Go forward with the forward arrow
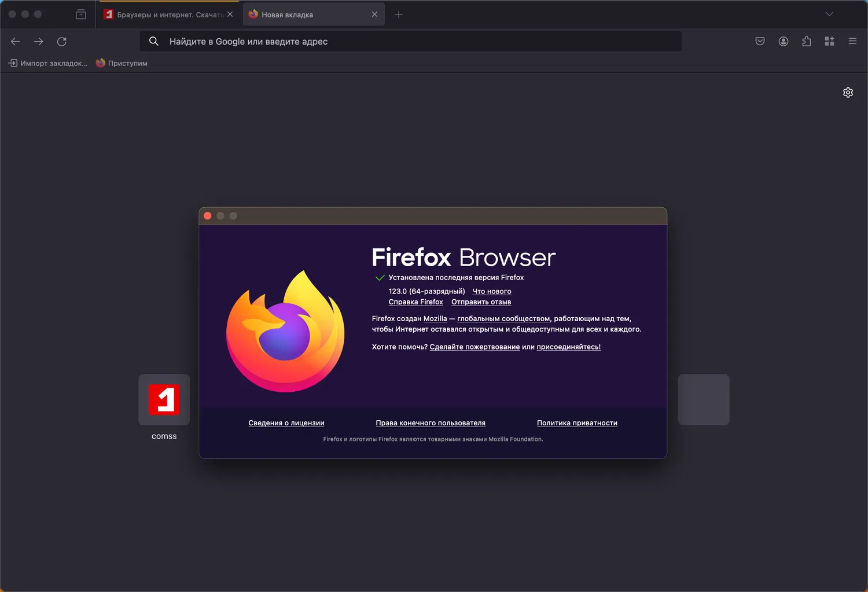The image size is (868, 592). tap(39, 42)
